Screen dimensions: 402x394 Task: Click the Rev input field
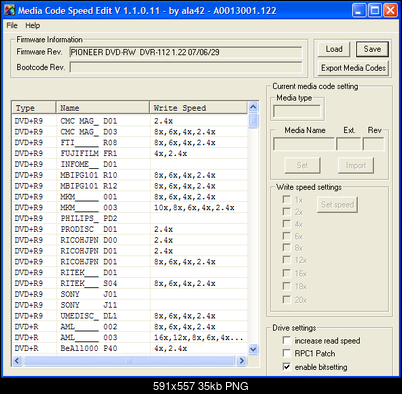pyautogui.click(x=374, y=144)
